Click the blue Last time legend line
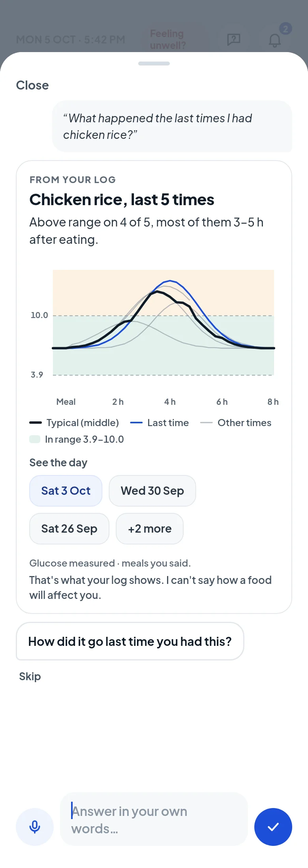This screenshot has width=308, height=868. tap(136, 423)
